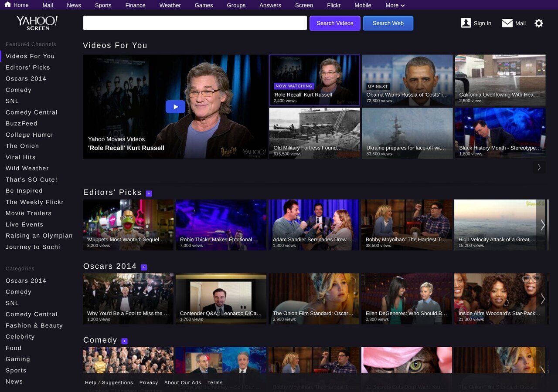
Task: Open Ellen DeGeneres Who Should video
Action: pyautogui.click(x=407, y=299)
